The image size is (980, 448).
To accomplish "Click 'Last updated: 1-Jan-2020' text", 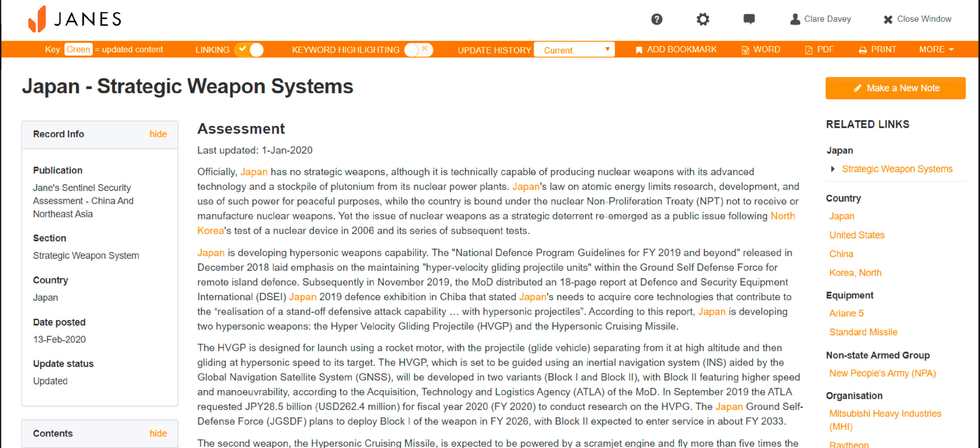I will 254,150.
